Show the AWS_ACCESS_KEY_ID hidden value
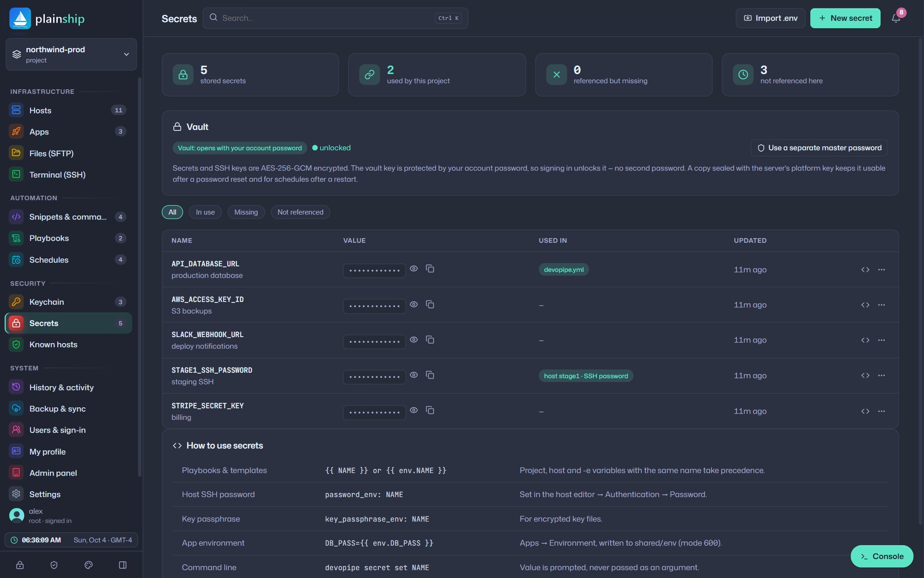Screen dimensions: 924x578 (413, 304)
